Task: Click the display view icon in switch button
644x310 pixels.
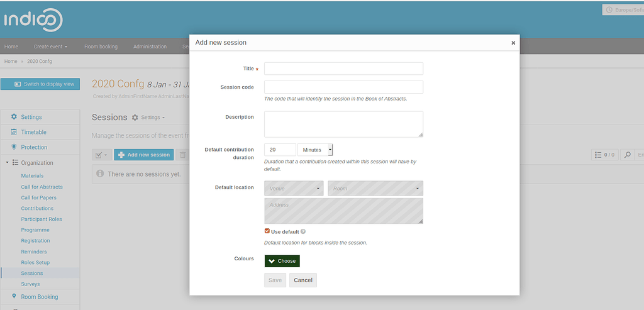Action: pos(18,84)
